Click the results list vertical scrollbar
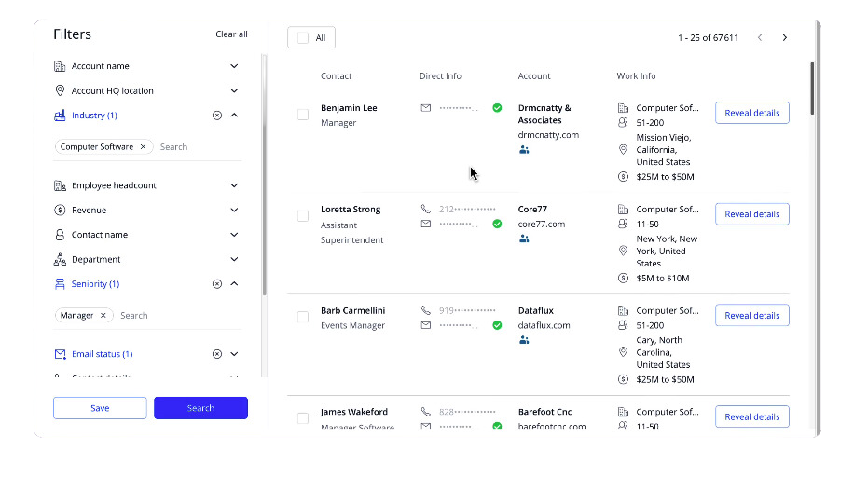 [812, 89]
